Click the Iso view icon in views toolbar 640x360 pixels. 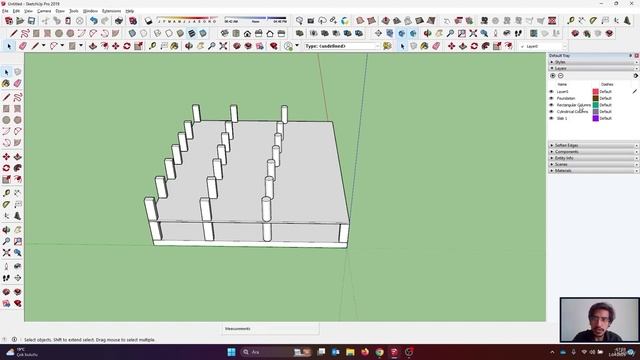[x=224, y=33]
